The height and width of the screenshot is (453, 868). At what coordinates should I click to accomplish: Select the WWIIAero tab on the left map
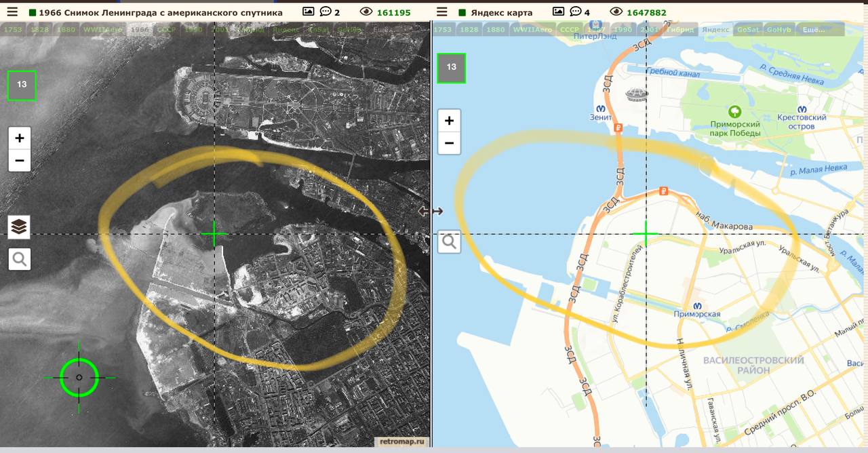103,30
